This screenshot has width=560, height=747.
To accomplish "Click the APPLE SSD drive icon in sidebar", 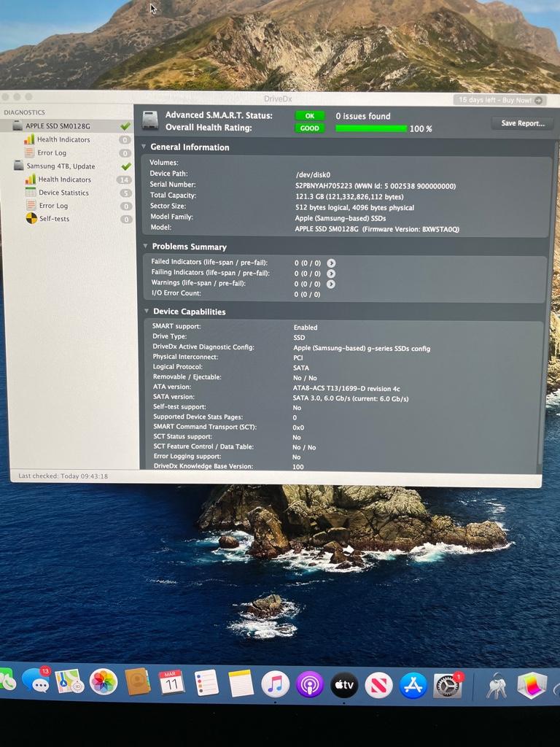I will [17, 125].
